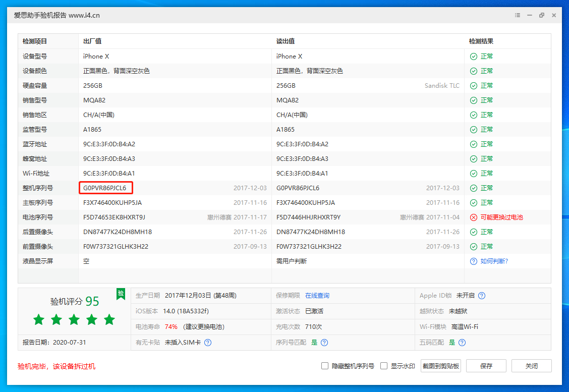This screenshot has width=569, height=392.
Task: Open the list menu icon in the title bar
Action: pos(517,15)
